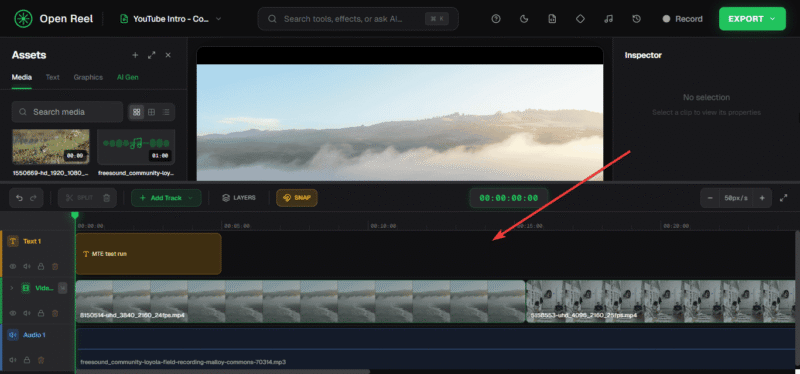The height and width of the screenshot is (374, 800).
Task: Add a new asset with the plus icon
Action: click(x=135, y=55)
